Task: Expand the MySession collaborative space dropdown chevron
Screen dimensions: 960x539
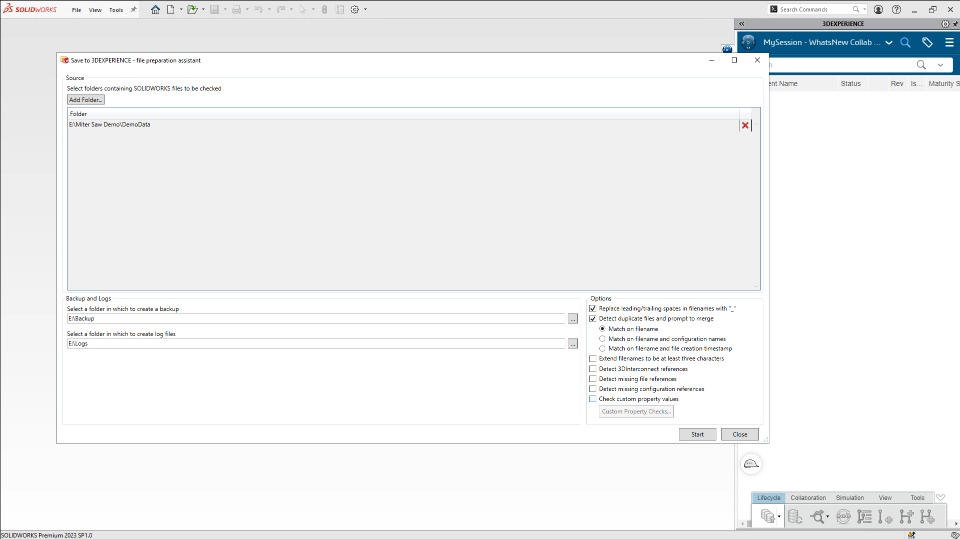Action: click(x=889, y=43)
